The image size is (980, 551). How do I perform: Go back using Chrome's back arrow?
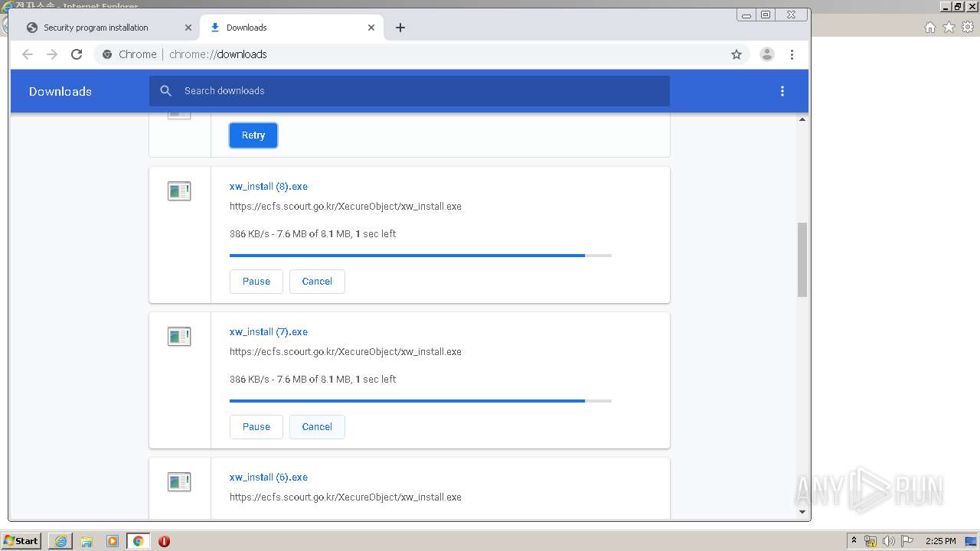28,54
